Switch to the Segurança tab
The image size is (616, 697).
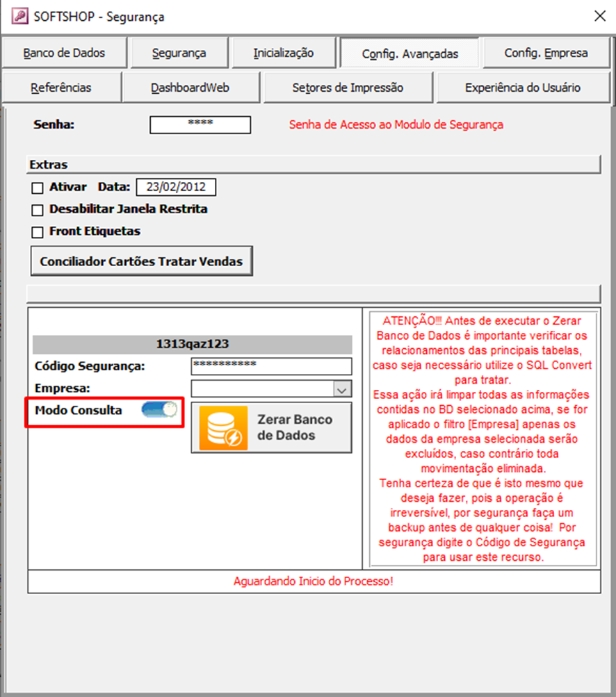[179, 53]
